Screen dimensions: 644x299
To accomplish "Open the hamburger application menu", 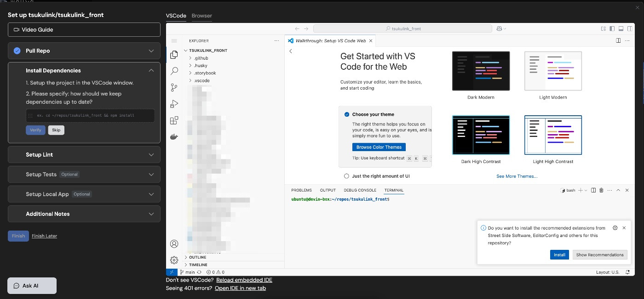I will pos(174,41).
